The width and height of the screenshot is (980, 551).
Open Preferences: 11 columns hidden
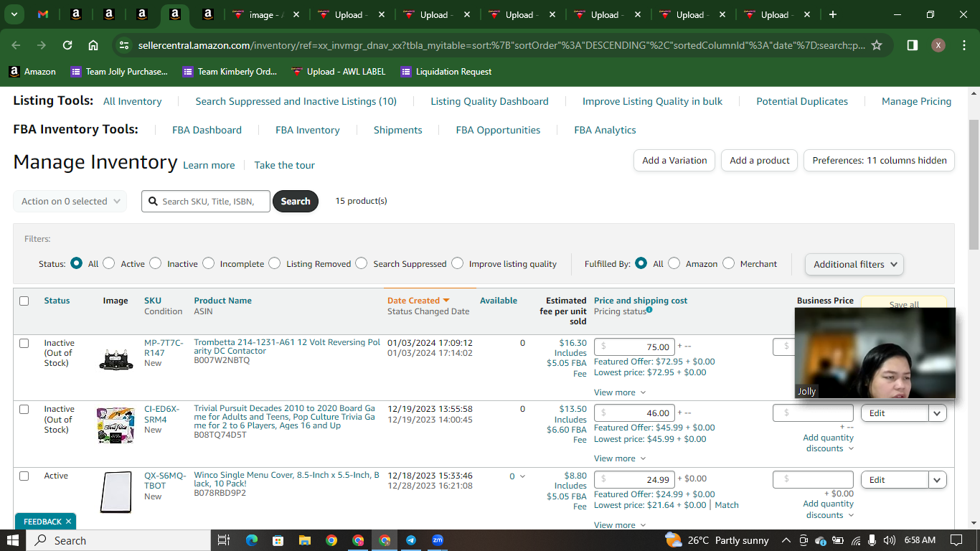[x=880, y=161]
